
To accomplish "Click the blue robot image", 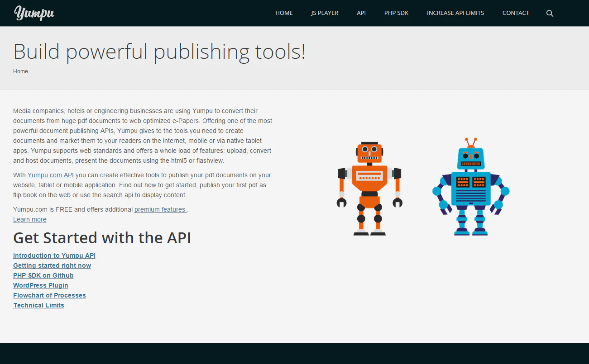I will (x=471, y=187).
